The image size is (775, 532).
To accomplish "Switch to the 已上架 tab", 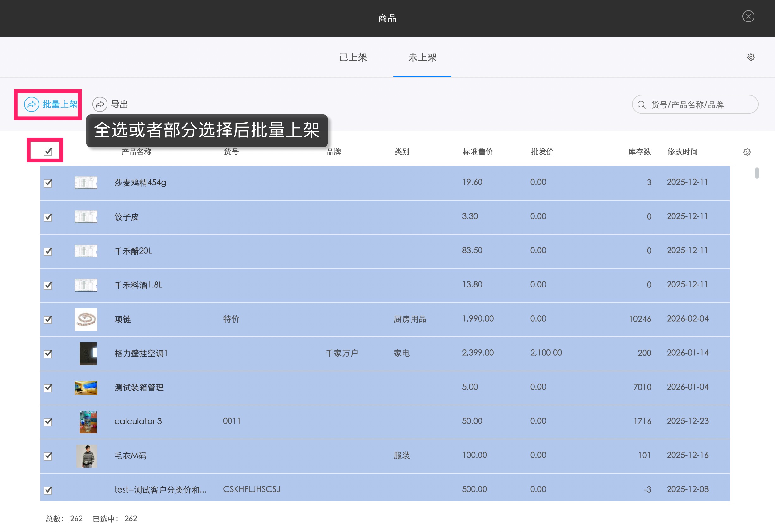I will tap(354, 57).
